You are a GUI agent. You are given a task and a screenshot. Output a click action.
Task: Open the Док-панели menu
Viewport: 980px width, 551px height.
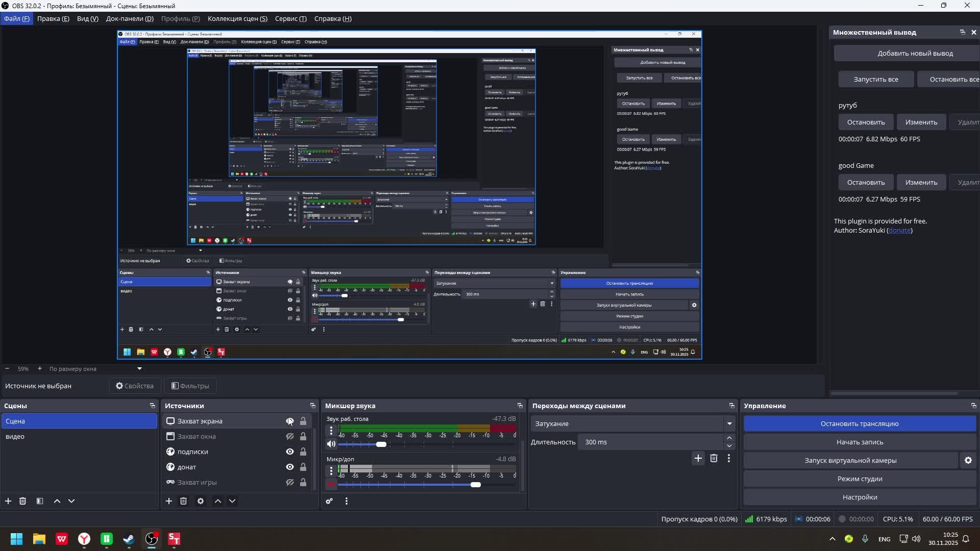(130, 18)
